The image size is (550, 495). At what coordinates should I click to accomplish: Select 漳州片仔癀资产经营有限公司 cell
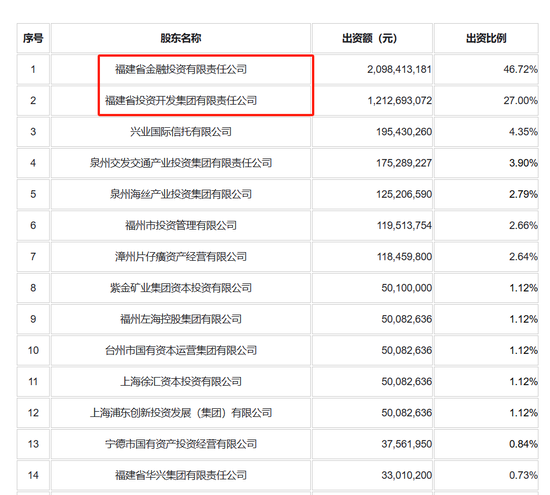pyautogui.click(x=181, y=256)
